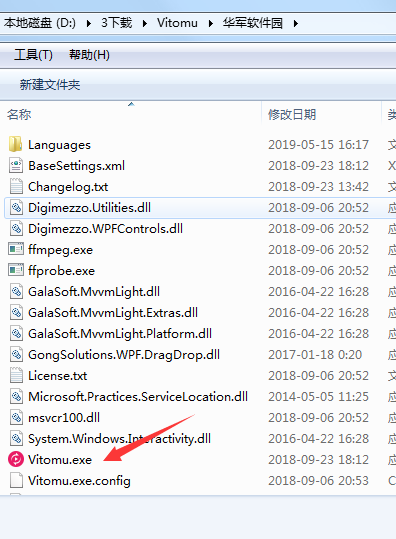Image resolution: width=396 pixels, height=539 pixels.
Task: Select the Digimezzo.Utilities.dll file name
Action: coord(89,208)
